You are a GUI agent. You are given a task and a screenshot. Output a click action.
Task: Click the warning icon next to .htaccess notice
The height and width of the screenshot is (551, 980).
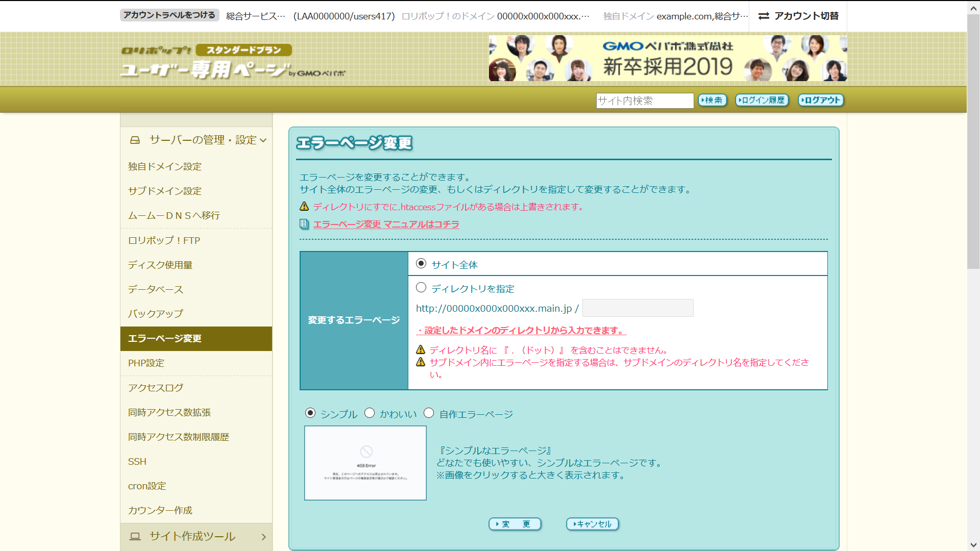(x=304, y=207)
